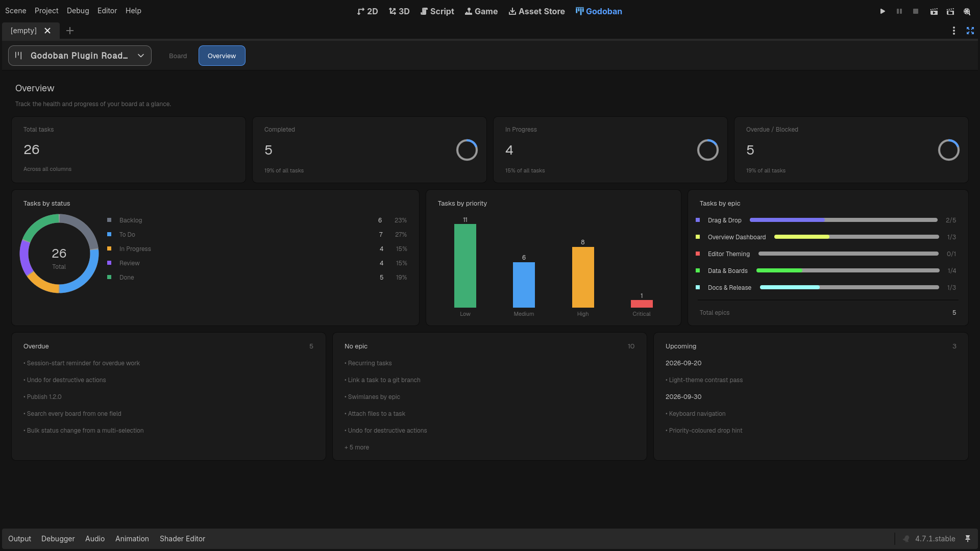Click '+ 5 more' under No epic
The height and width of the screenshot is (551, 980).
click(357, 447)
